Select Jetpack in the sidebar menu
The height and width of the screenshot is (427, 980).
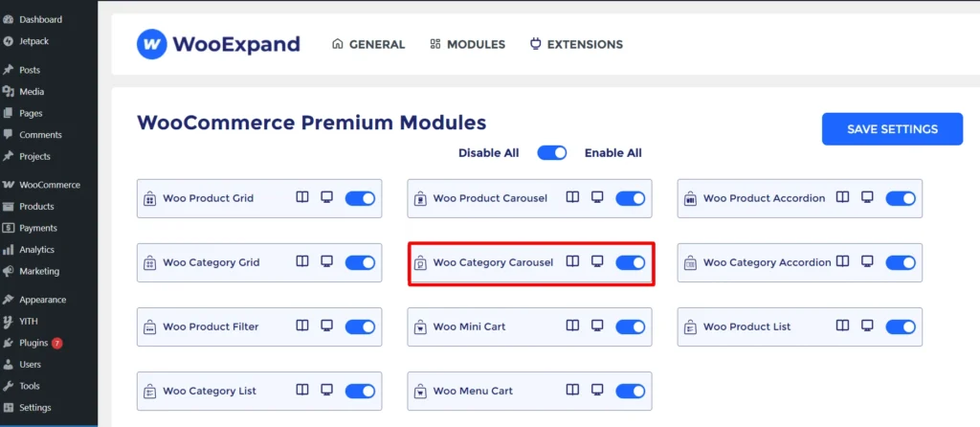click(x=34, y=41)
